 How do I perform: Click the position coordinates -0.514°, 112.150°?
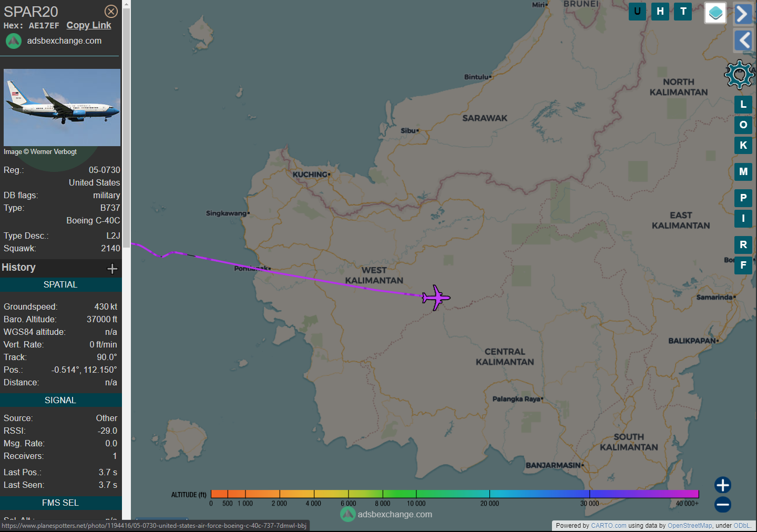(x=84, y=370)
